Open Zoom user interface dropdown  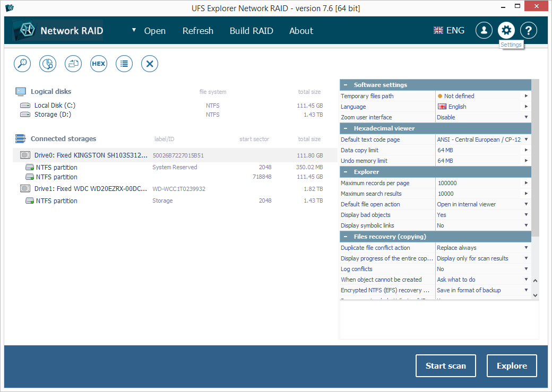526,117
